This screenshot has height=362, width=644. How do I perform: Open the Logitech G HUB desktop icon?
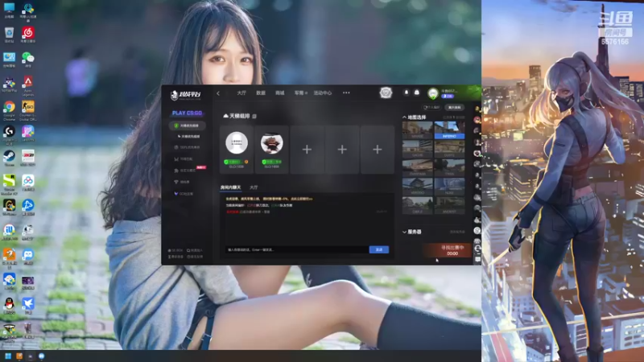click(x=9, y=135)
